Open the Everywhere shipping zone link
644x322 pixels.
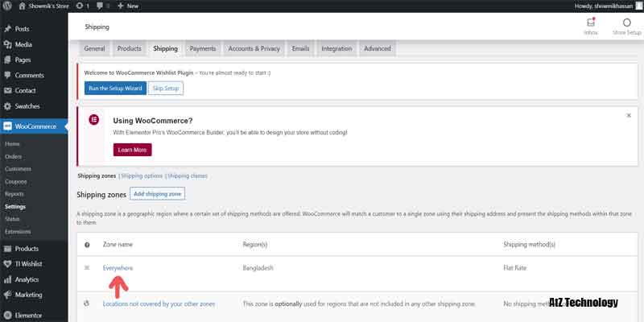click(118, 267)
